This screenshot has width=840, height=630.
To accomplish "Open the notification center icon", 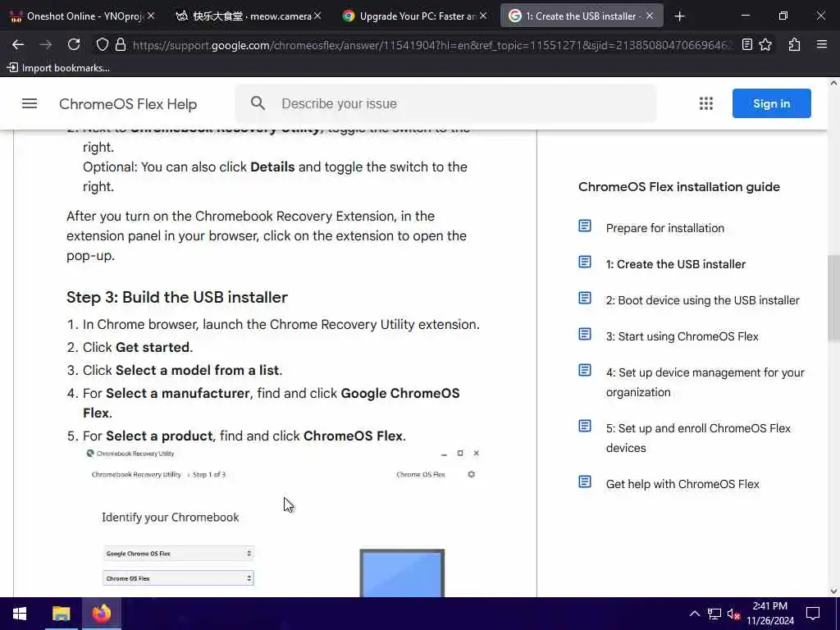I will [x=813, y=614].
